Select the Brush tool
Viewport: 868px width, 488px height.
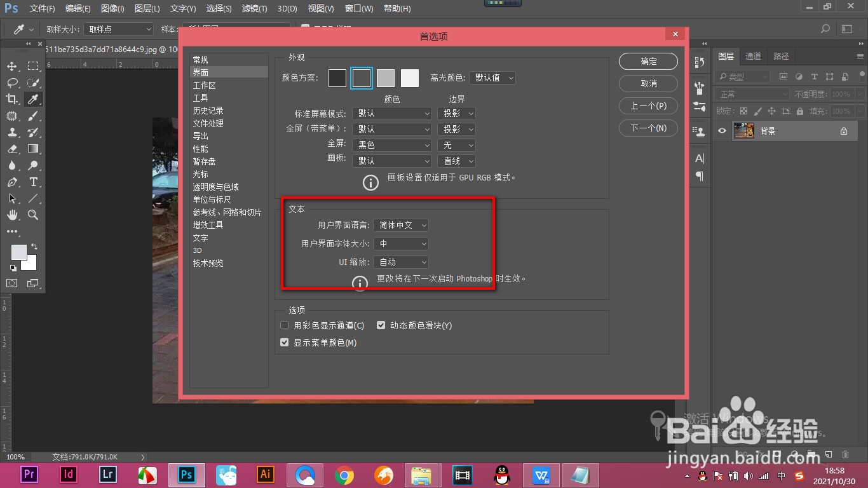tap(33, 116)
